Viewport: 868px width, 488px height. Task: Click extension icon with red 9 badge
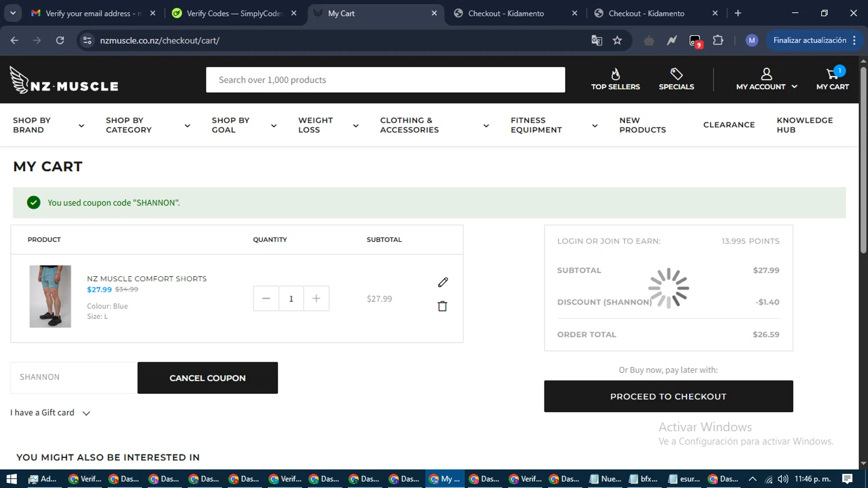pyautogui.click(x=696, y=41)
